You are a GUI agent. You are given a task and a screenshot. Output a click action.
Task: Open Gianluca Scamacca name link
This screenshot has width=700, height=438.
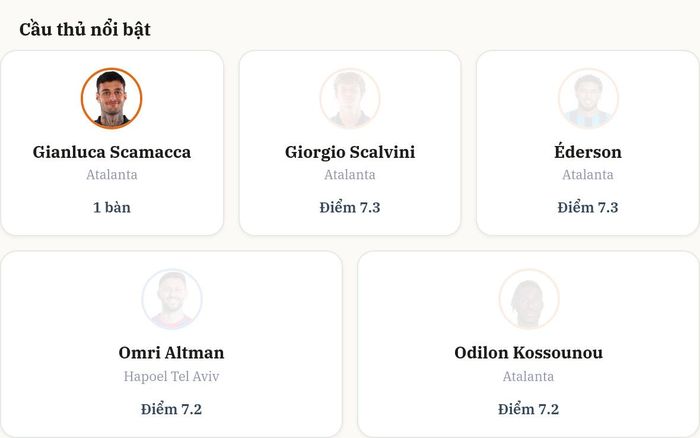[112, 152]
